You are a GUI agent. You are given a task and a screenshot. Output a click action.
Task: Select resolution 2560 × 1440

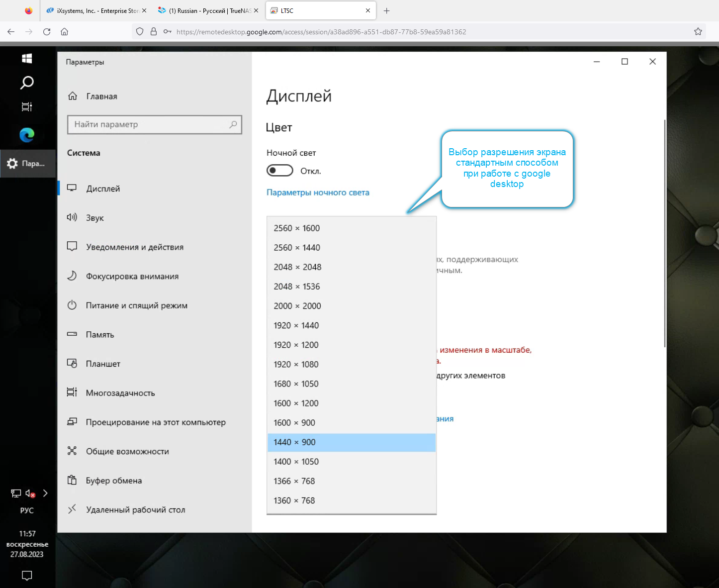[352, 248]
